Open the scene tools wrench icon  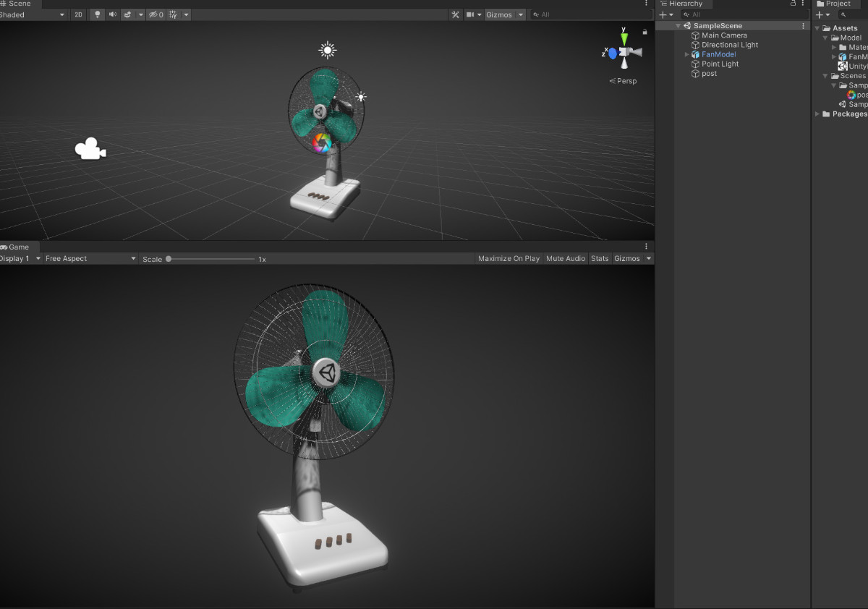(x=455, y=14)
